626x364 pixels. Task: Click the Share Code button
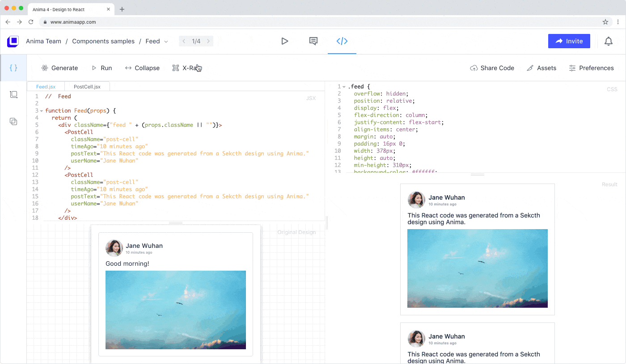[492, 68]
